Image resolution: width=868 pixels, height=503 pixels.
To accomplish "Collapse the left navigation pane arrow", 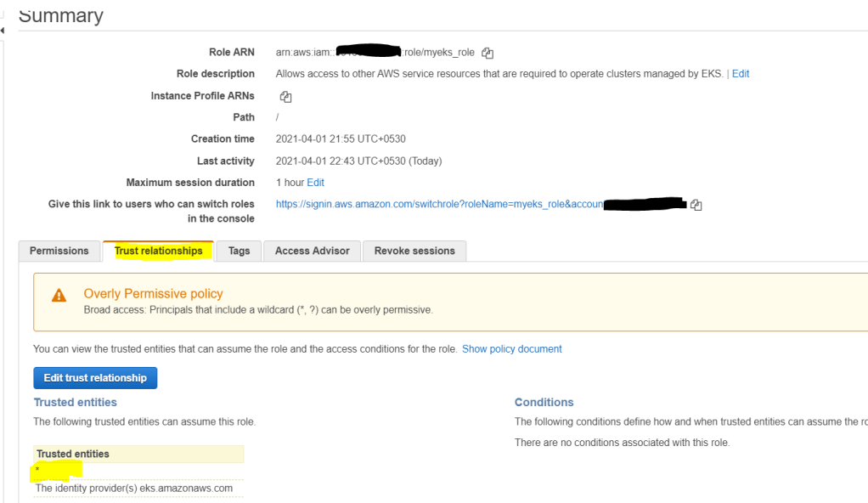I will (3, 31).
